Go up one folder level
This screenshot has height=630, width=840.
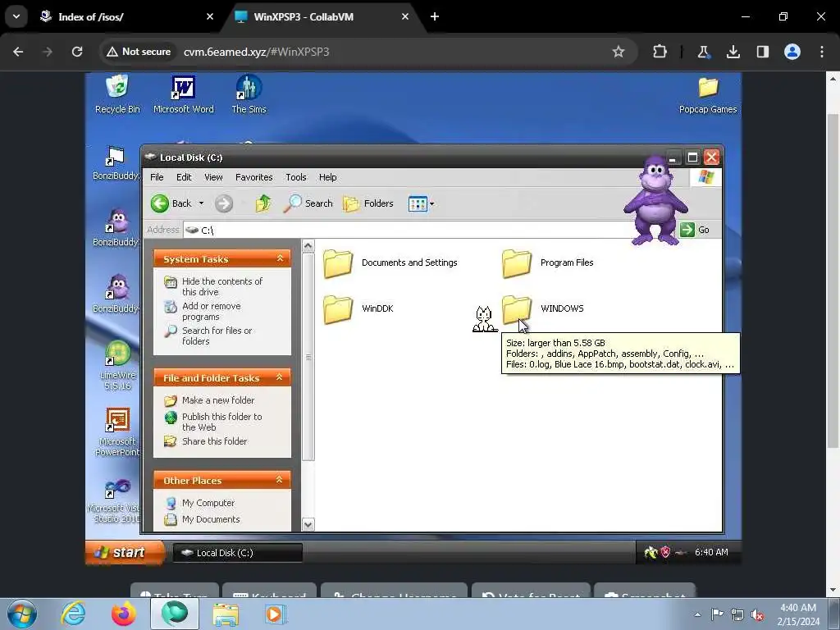click(263, 203)
